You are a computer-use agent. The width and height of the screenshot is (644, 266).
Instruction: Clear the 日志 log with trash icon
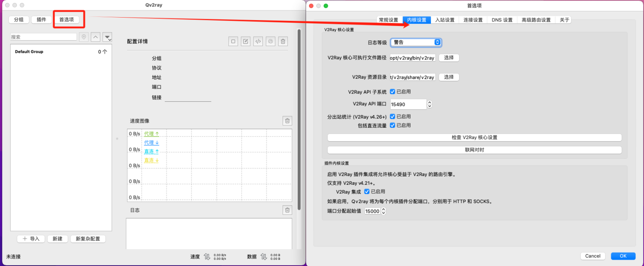pos(287,210)
